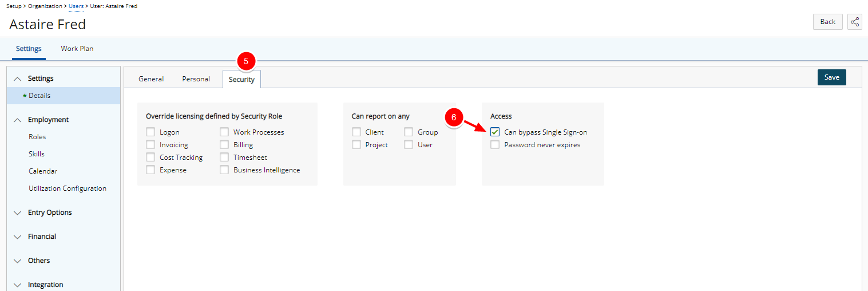The width and height of the screenshot is (868, 291).
Task: Enable Password never expires checkbox
Action: (x=495, y=145)
